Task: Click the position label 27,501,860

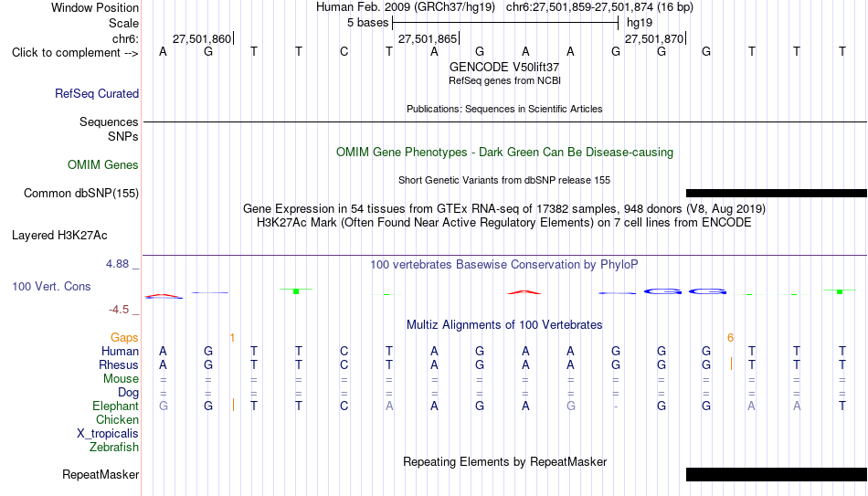Action: click(x=202, y=38)
